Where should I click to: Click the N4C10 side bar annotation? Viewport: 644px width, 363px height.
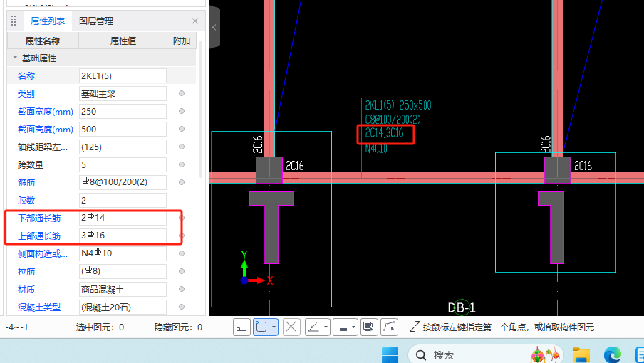376,149
